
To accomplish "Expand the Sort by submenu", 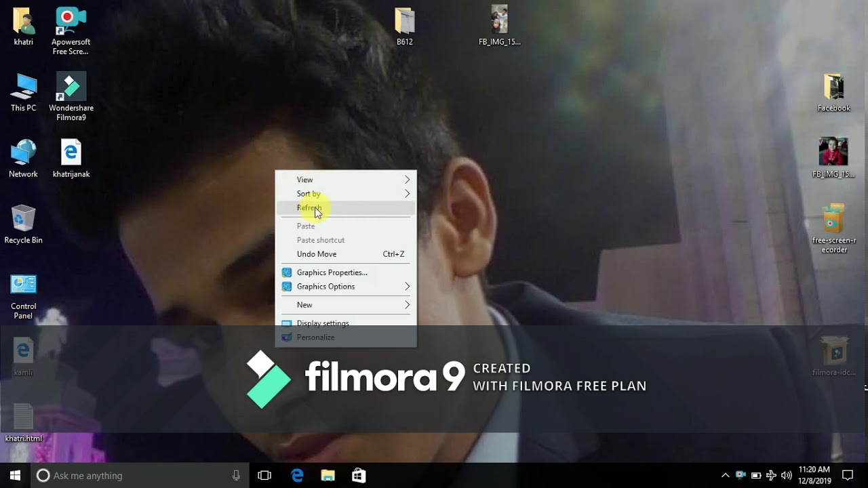I will [x=346, y=194].
